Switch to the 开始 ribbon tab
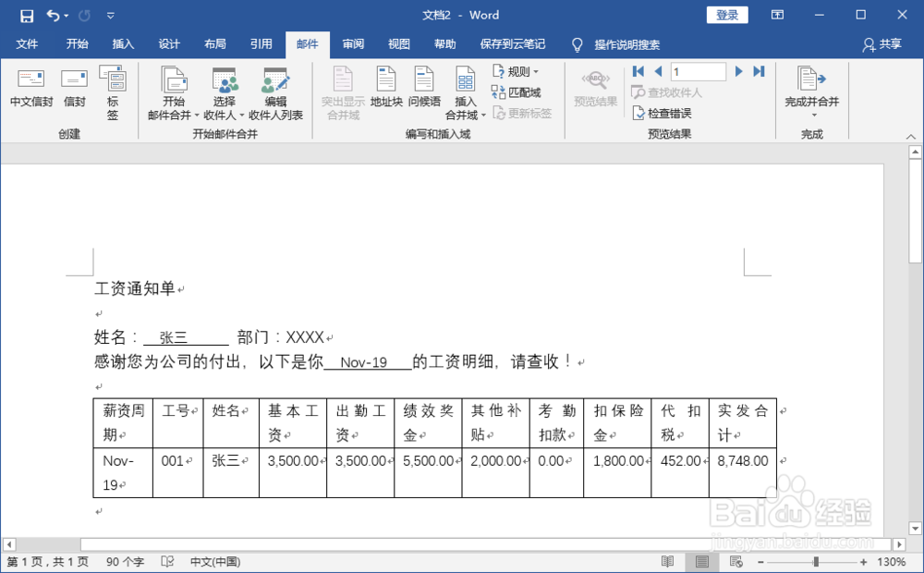This screenshot has width=924, height=573. (x=77, y=44)
